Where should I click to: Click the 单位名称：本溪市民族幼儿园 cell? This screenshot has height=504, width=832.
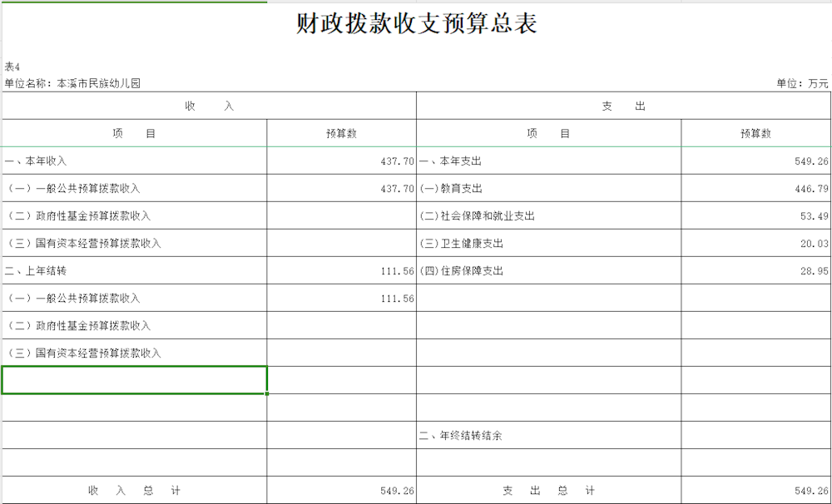(72, 83)
